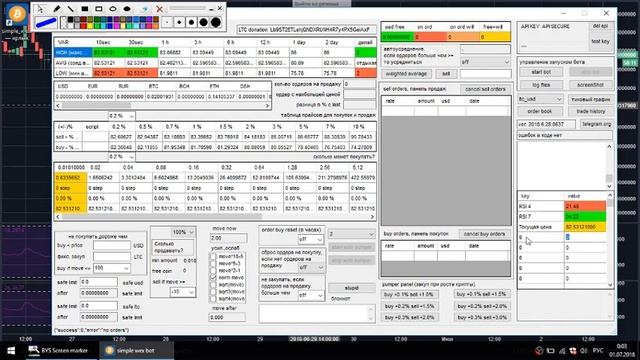Screen dimensions: 640x360
Task: Open the trade history button
Action: (590, 111)
